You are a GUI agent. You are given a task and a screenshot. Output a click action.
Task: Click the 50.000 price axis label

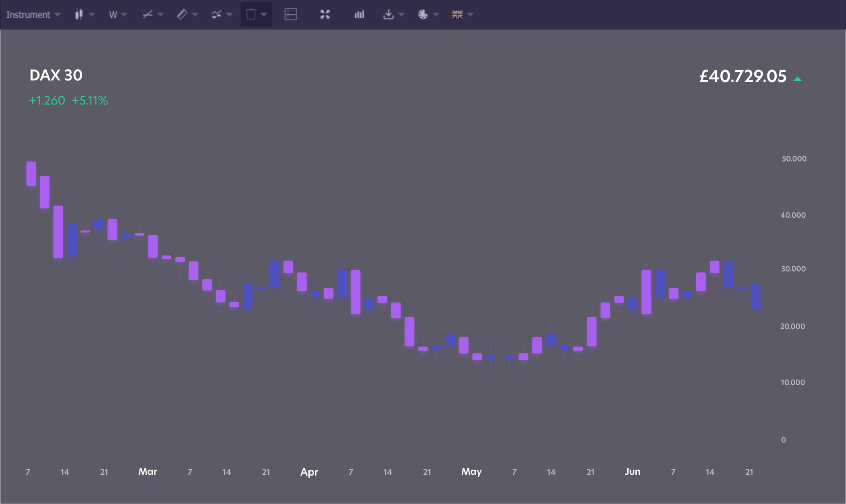pos(794,159)
